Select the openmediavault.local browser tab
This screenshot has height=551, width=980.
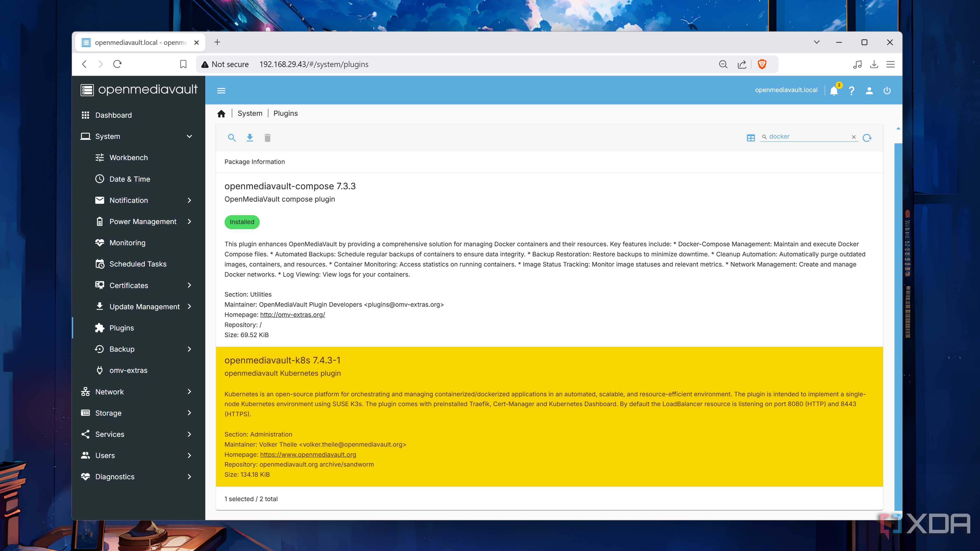140,43
